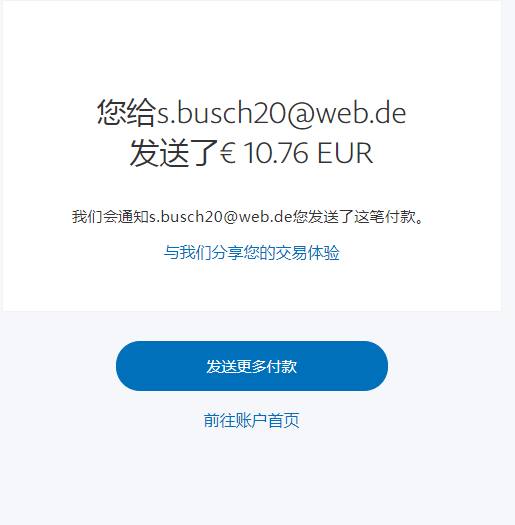Viewport: 515px width, 525px height.
Task: Click the Euro symbol before the amount
Action: coord(227,153)
